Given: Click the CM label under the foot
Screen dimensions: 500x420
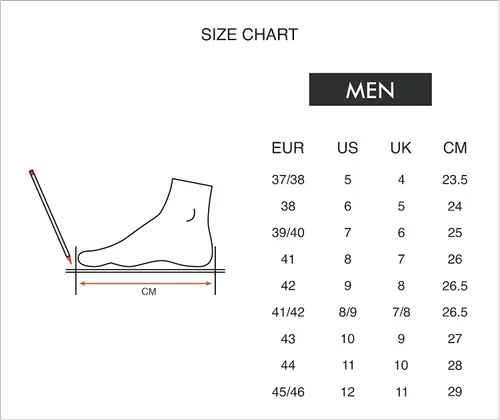Looking at the screenshot, I should pyautogui.click(x=149, y=292).
